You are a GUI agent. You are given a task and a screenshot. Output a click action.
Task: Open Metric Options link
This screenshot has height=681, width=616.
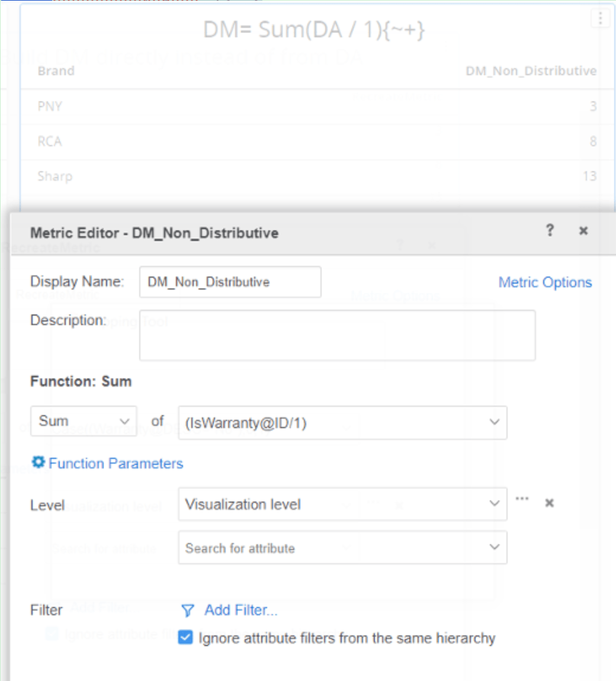[x=545, y=282]
